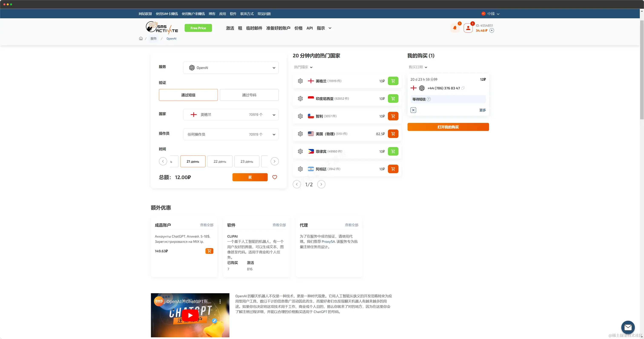Expand the 英格兰 country dropdown
644x339 pixels.
231,115
